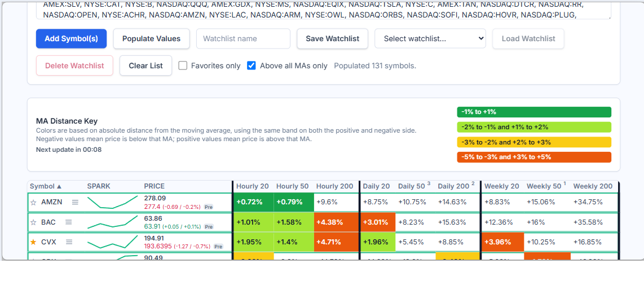
Task: Sort by the Symbol column header
Action: coord(46,186)
